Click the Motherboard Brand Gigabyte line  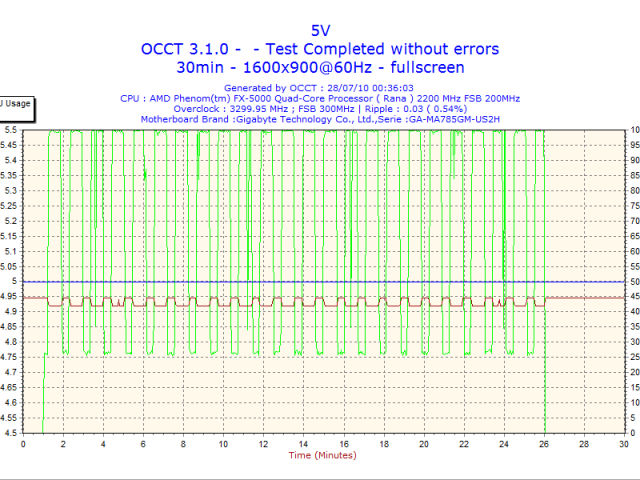[320, 119]
